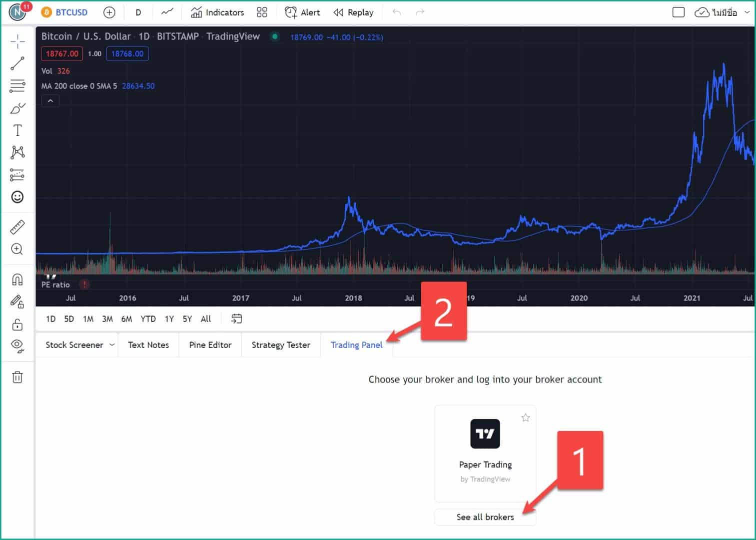
Task: Switch to the Strategy Tester tab
Action: (281, 345)
